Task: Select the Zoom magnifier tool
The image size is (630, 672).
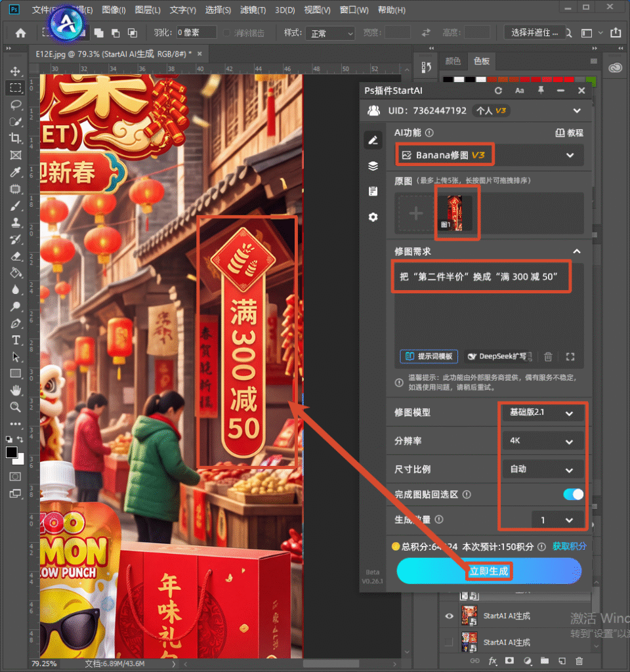Action: click(x=16, y=407)
